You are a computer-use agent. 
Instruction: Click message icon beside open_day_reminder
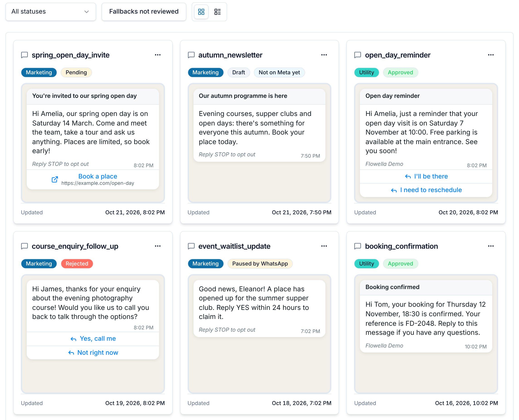358,55
